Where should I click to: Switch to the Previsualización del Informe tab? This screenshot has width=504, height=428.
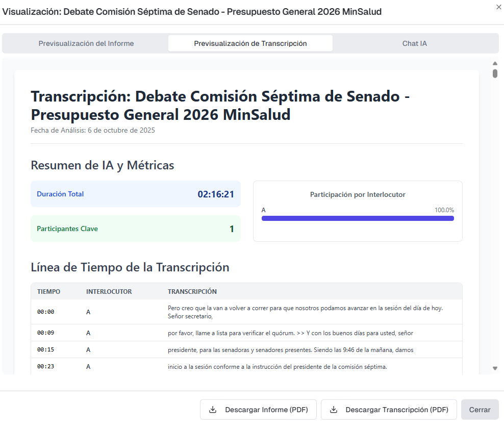click(x=86, y=43)
